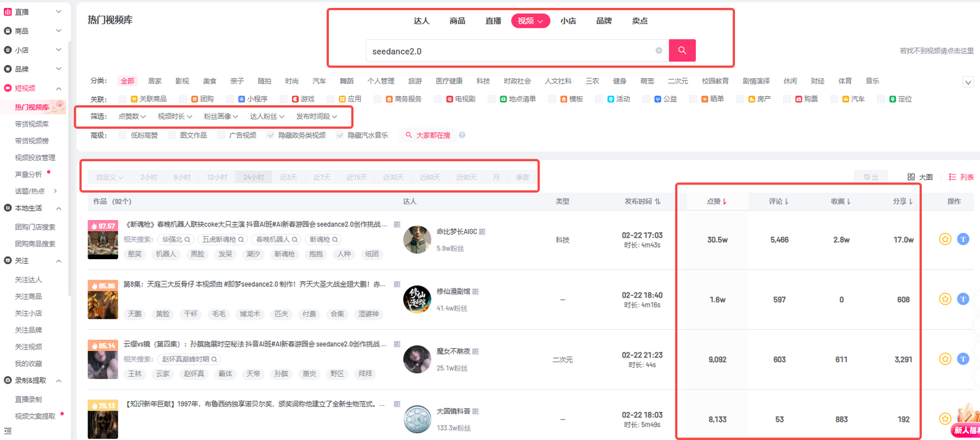The width and height of the screenshot is (980, 440).
Task: Click help icon beside 大家都在搜
Action: click(462, 135)
